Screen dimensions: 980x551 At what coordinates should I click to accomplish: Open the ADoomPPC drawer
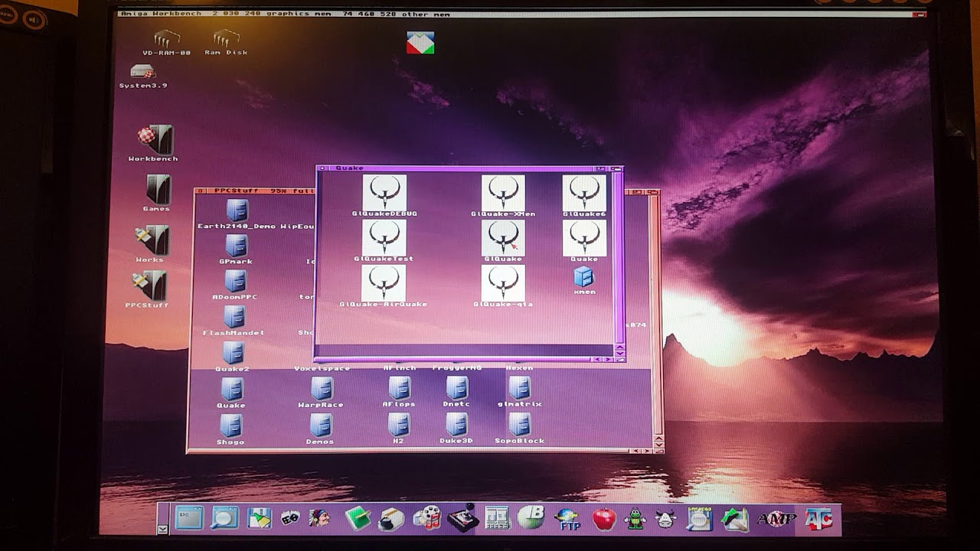pyautogui.click(x=235, y=281)
